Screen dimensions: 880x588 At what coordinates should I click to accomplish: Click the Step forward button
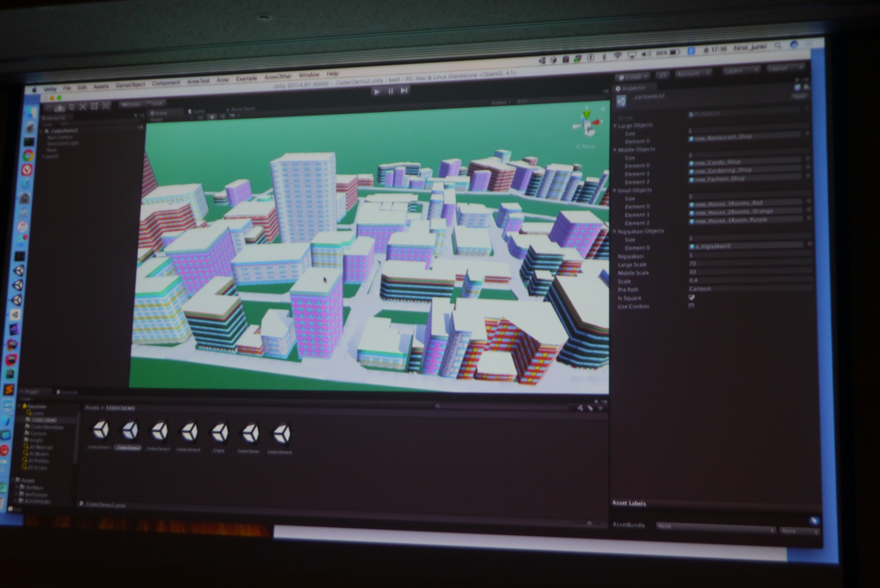[x=404, y=90]
